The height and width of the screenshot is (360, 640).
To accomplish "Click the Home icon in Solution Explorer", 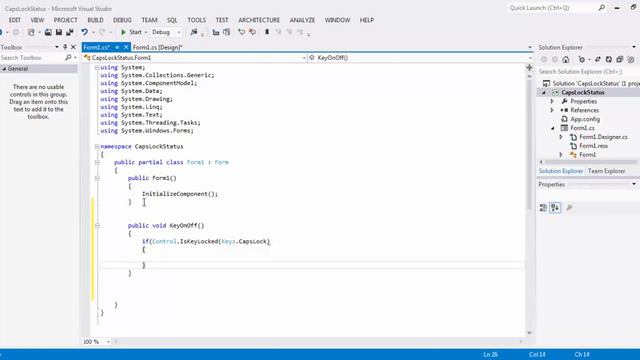I will click(x=566, y=60).
